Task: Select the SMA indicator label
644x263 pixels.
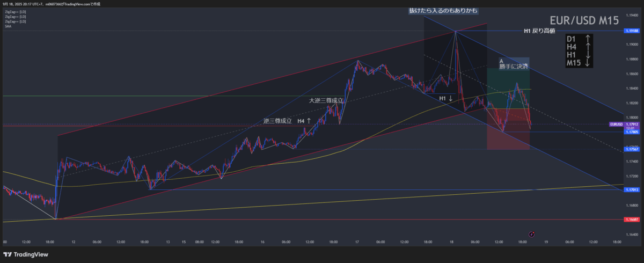Action: click(x=8, y=26)
